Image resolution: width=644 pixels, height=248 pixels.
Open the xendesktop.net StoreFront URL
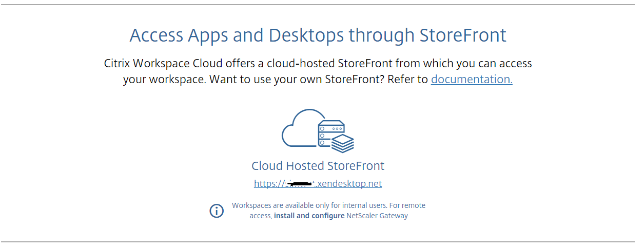349,184
